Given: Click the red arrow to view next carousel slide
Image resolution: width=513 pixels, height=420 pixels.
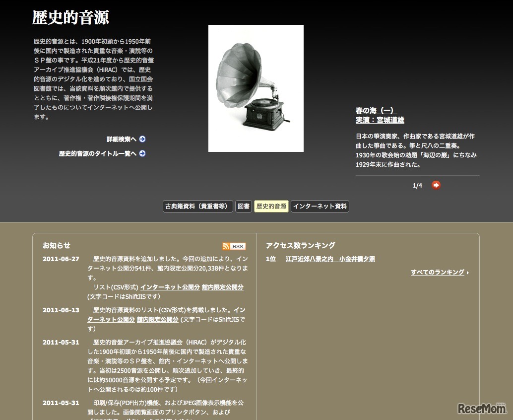Looking at the screenshot, I should [436, 185].
